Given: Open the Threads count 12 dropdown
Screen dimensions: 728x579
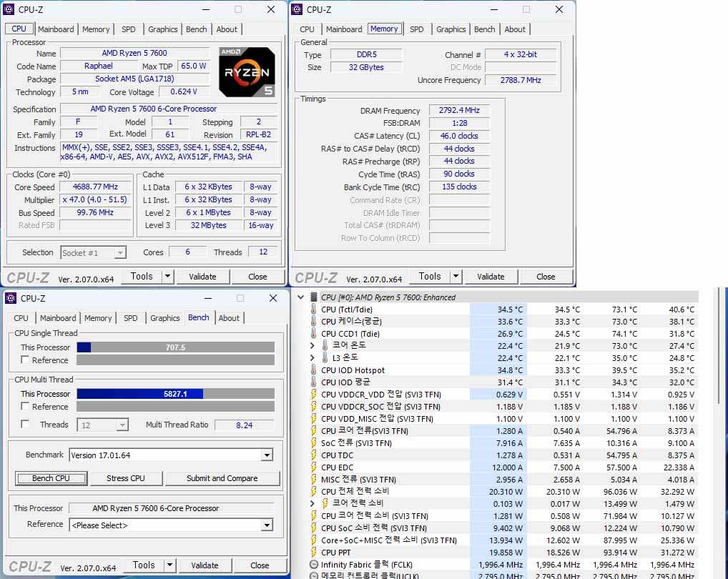Looking at the screenshot, I should (122, 425).
